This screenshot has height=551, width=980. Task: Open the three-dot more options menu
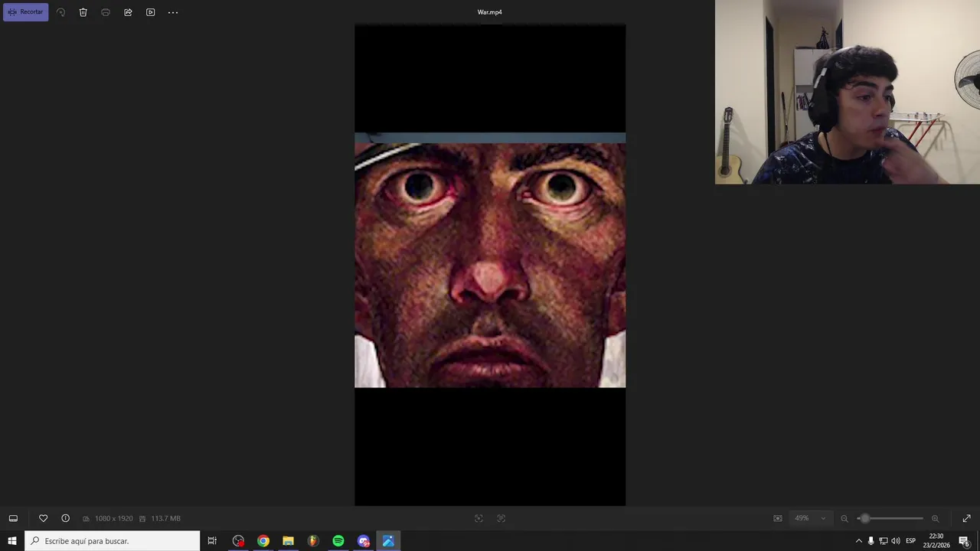point(173,12)
